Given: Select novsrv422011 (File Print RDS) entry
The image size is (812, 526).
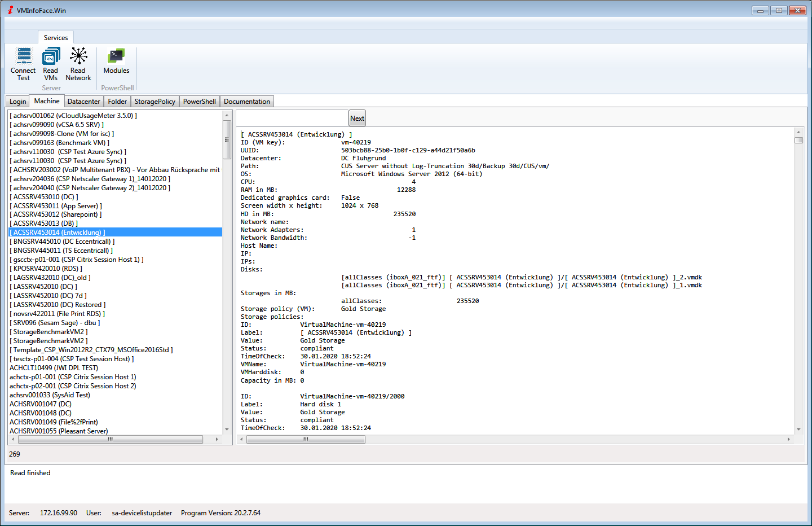Looking at the screenshot, I should [x=57, y=314].
